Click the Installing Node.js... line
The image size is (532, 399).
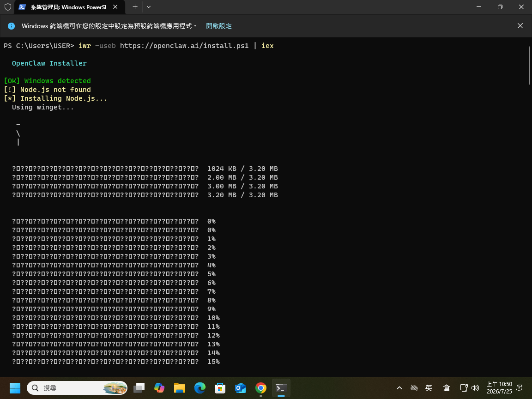[55, 98]
